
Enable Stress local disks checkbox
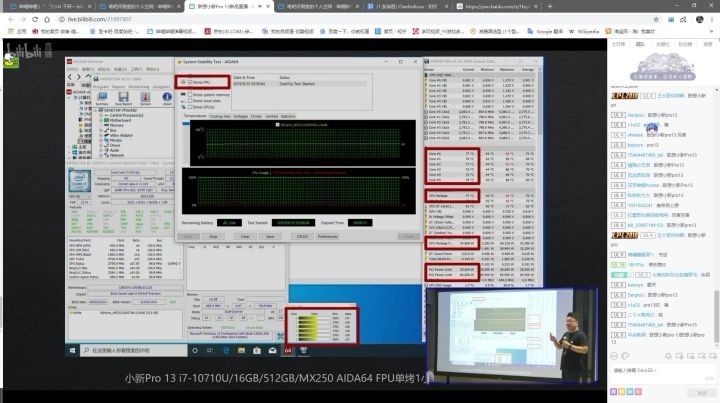coord(190,101)
